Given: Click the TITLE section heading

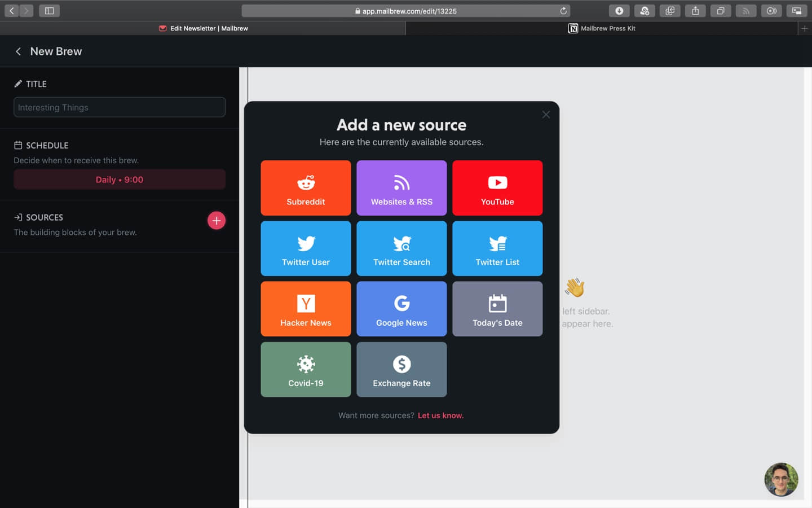Looking at the screenshot, I should pyautogui.click(x=36, y=84).
